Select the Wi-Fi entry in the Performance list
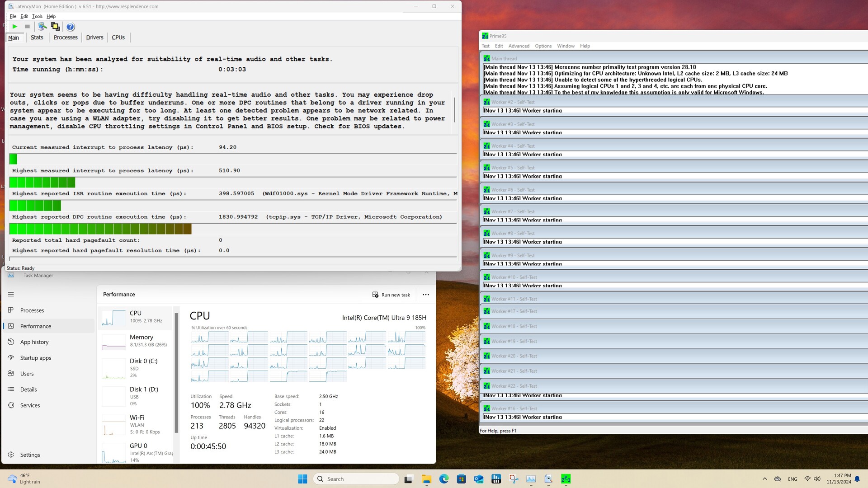 (x=136, y=424)
